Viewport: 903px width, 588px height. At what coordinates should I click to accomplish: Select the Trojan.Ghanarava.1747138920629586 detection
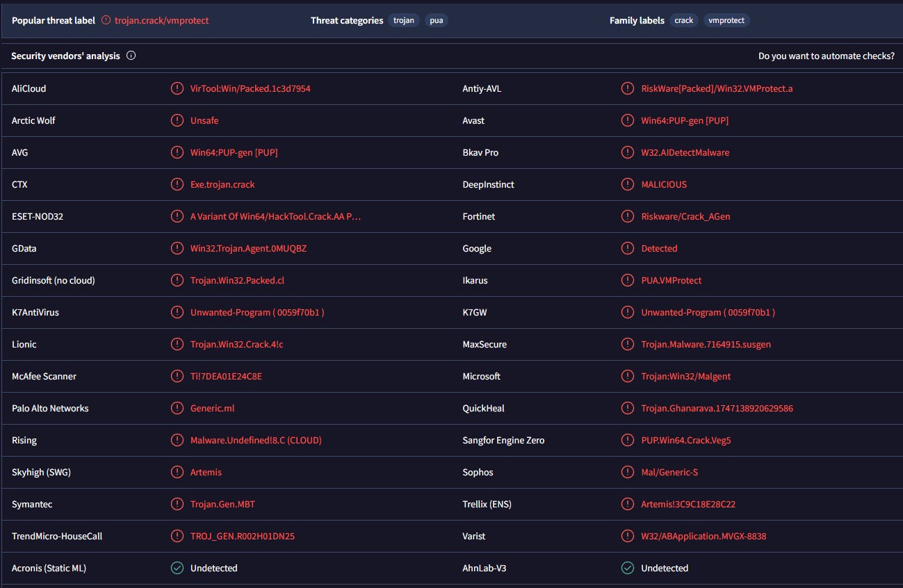(717, 408)
